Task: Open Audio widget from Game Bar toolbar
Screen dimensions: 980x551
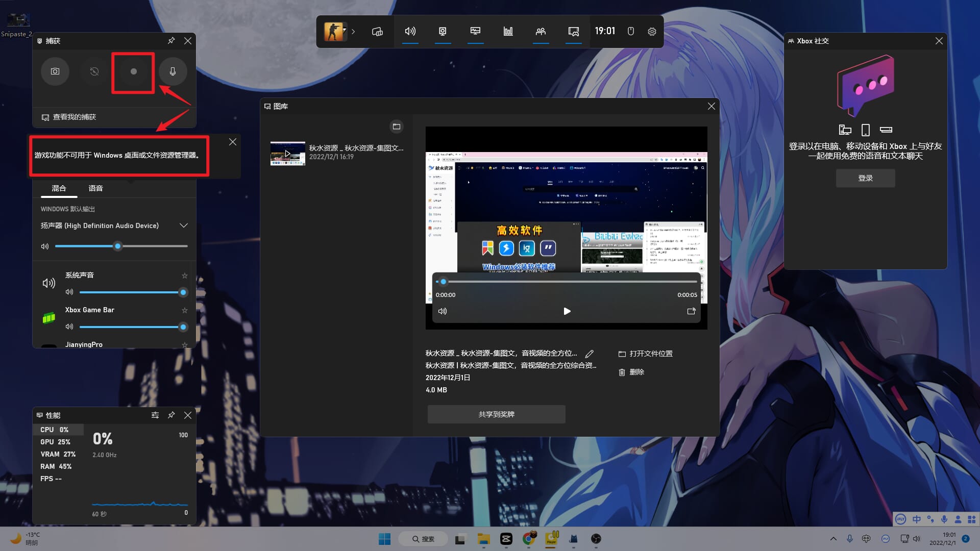Action: pyautogui.click(x=410, y=32)
